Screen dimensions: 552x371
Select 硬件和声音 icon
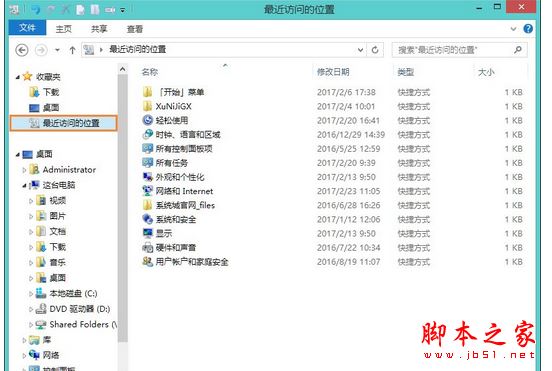[x=148, y=248]
